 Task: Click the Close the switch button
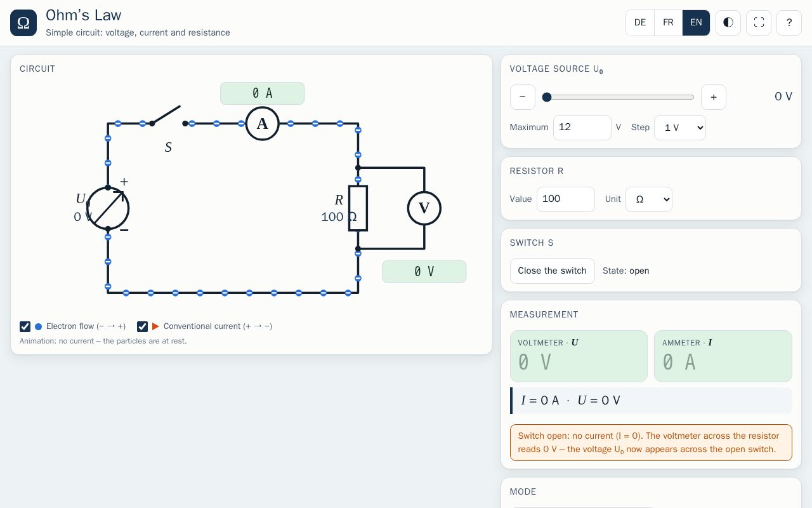point(553,271)
